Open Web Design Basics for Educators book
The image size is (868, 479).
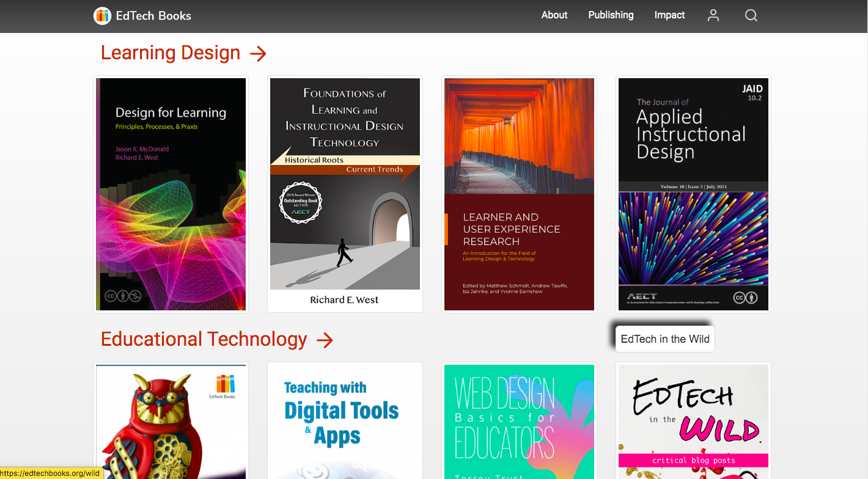[x=519, y=422]
